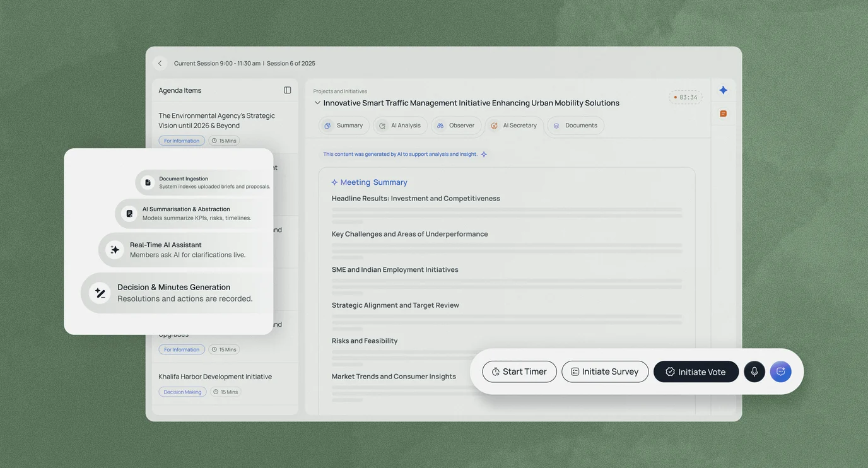Open the blue AI chat button beside microphone
Viewport: 868px width, 468px height.
[x=781, y=371]
